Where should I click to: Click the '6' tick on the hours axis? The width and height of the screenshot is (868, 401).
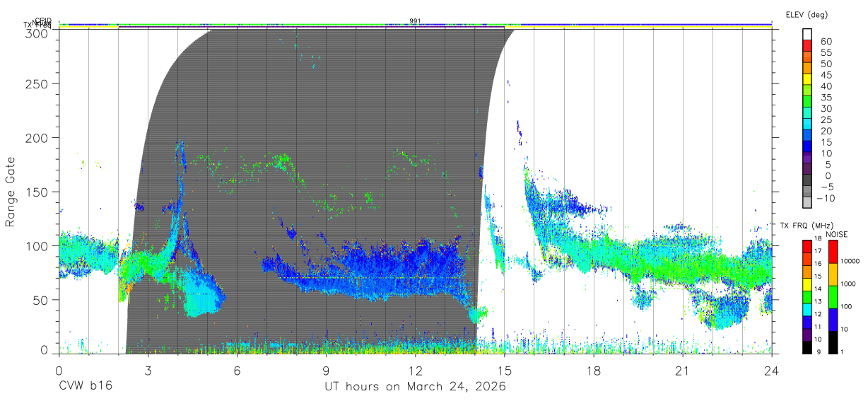(x=237, y=369)
